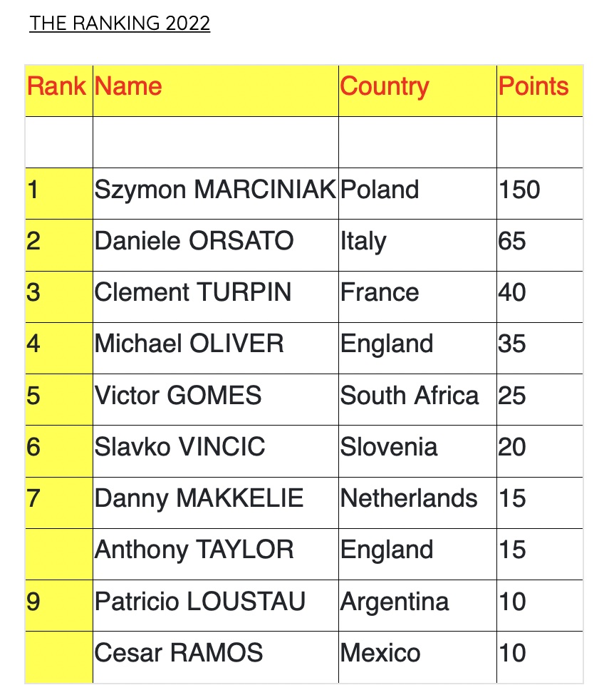The width and height of the screenshot is (604, 700).
Task: Select the 'France' country cell
Action: 380,293
